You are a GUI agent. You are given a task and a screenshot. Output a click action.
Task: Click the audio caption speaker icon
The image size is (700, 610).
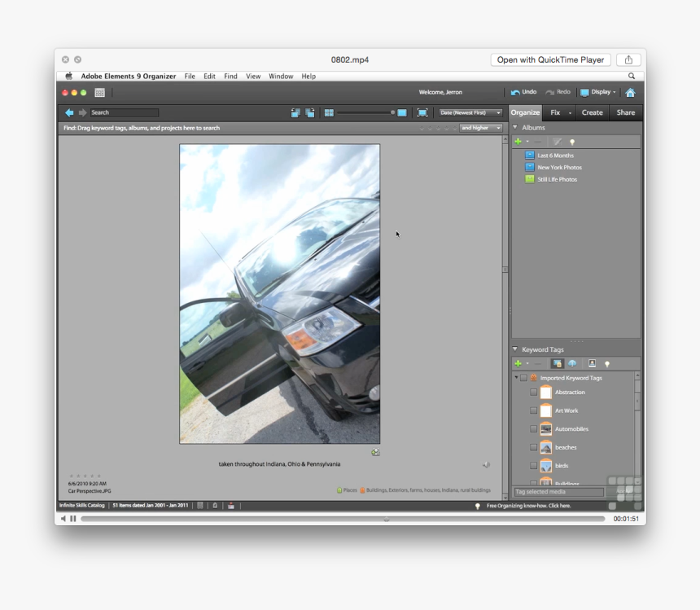486,465
